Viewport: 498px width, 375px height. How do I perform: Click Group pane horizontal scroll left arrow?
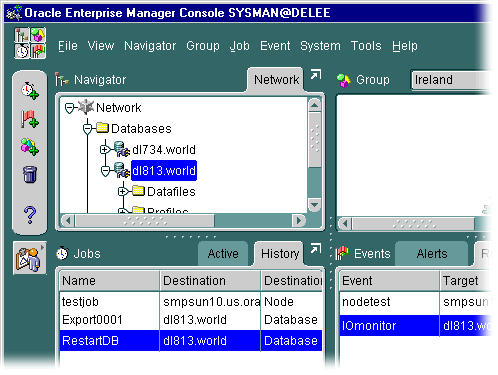pyautogui.click(x=345, y=224)
